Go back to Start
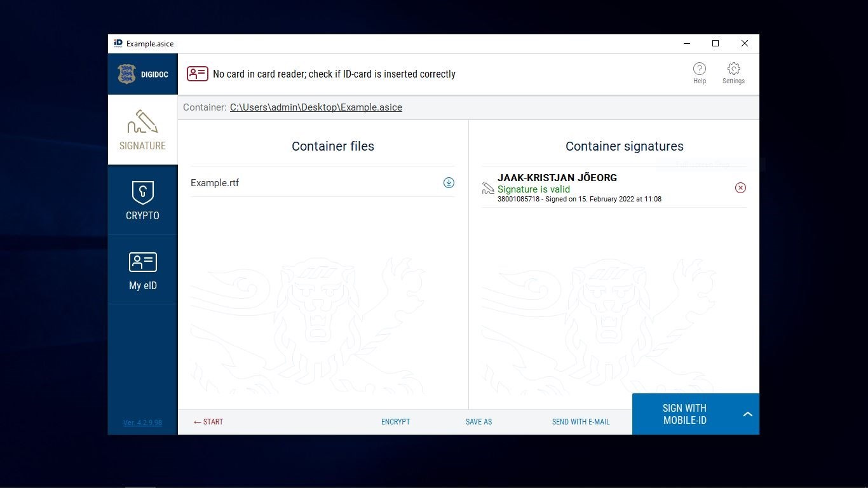The width and height of the screenshot is (868, 488). [208, 422]
